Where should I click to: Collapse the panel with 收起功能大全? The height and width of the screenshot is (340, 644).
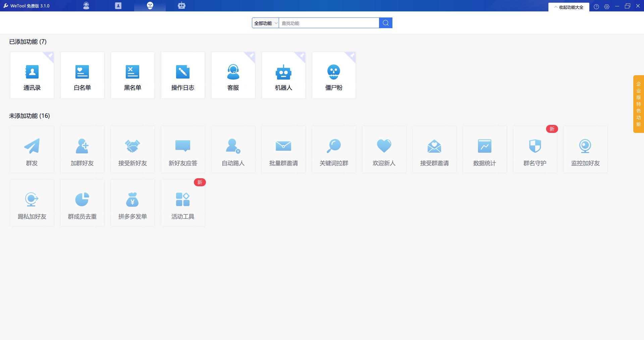569,7
